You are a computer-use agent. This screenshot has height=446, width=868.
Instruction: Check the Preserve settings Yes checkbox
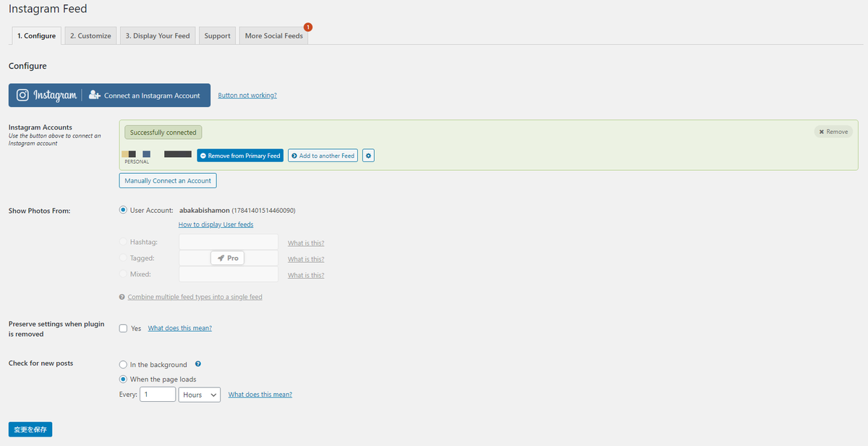(x=123, y=328)
